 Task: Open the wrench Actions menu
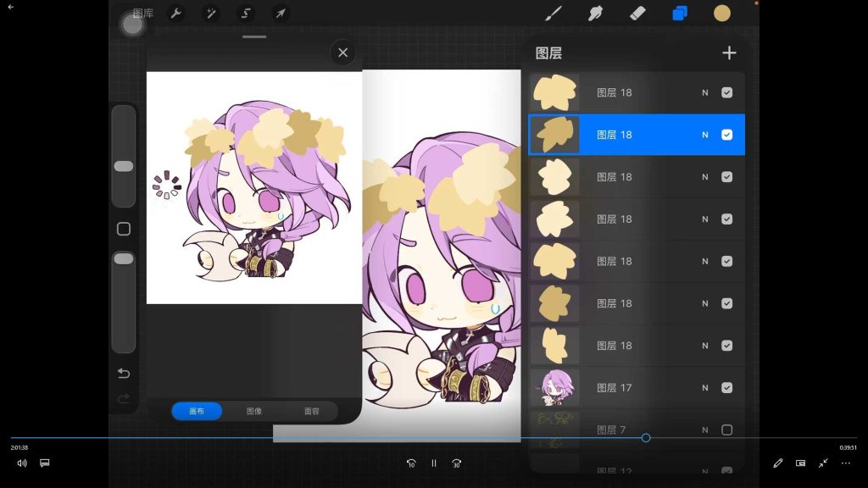click(x=176, y=14)
